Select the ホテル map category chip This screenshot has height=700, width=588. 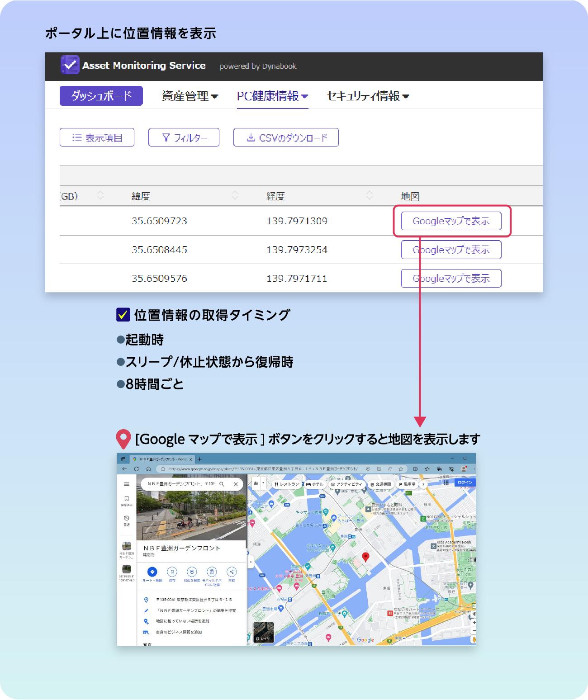pos(314,484)
